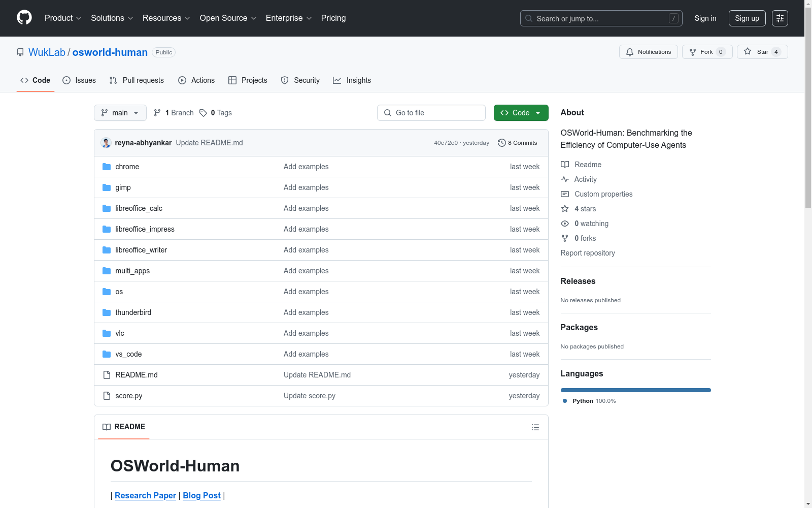Expand the Solutions menu
Viewport: 812px width, 508px height.
pos(112,18)
